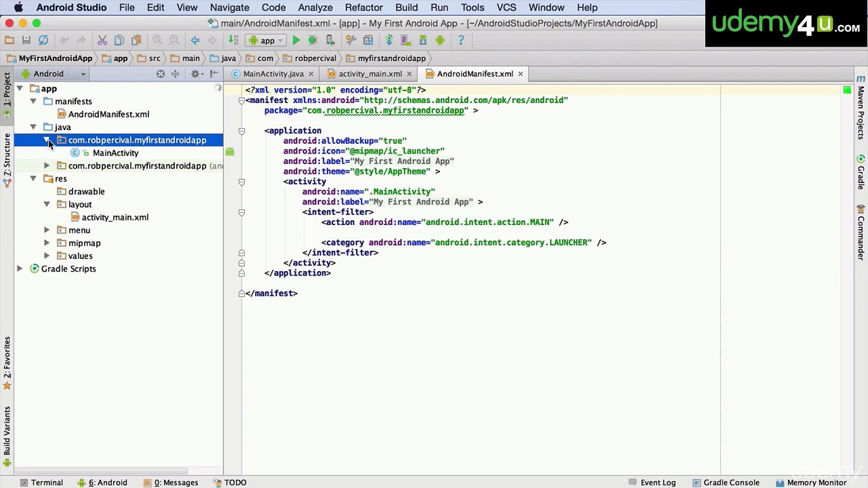
Task: Click the Cut scissors icon
Action: coord(102,40)
